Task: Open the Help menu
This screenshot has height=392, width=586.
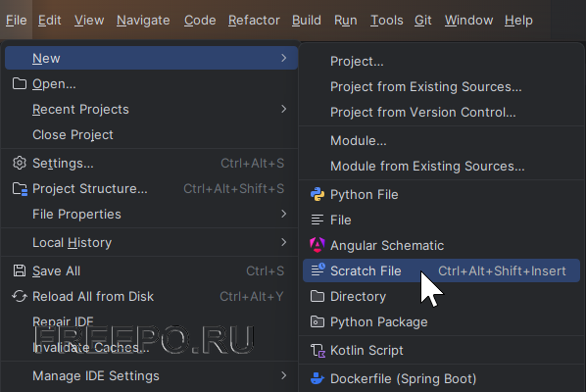Action: tap(518, 21)
